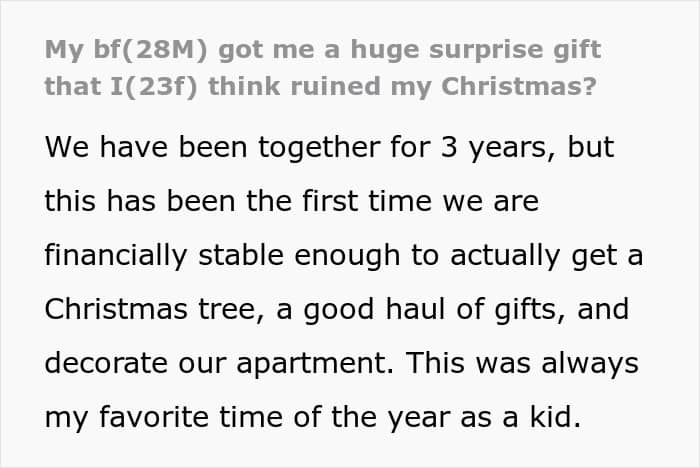Click the words "huge surprise gift"
The image size is (700, 468).
pos(476,50)
